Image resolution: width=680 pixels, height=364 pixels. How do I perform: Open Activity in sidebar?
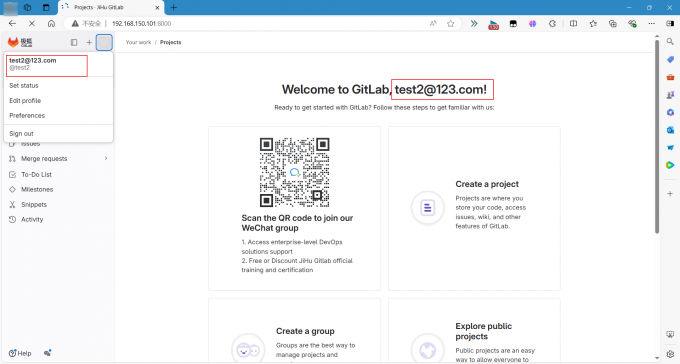32,220
